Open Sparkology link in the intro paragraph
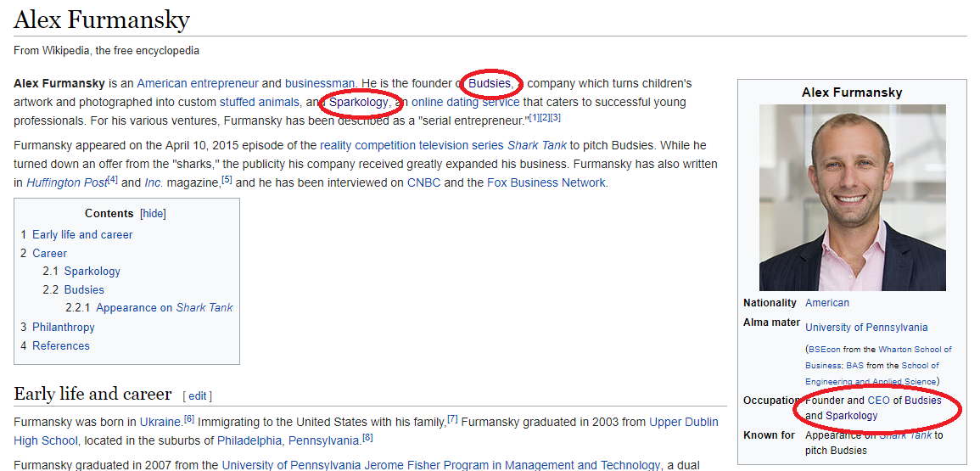 click(358, 102)
